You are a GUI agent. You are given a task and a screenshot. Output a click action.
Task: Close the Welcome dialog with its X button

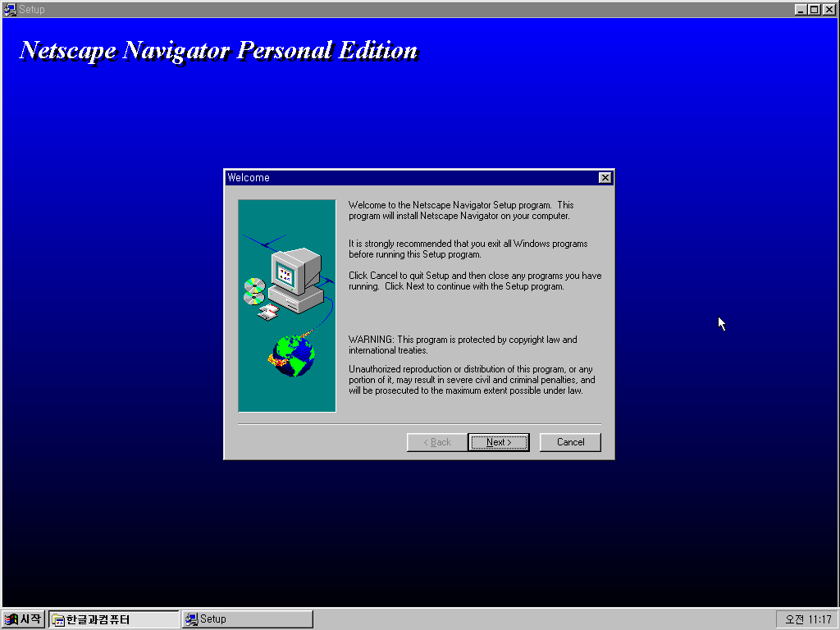(605, 178)
